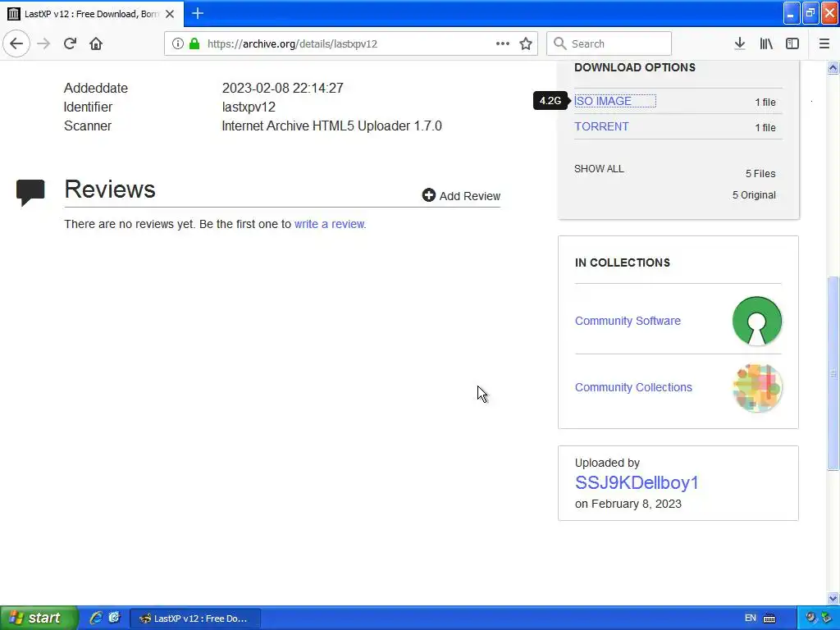Click the system tray icons
Screen dimensions: 840x630
point(818,618)
